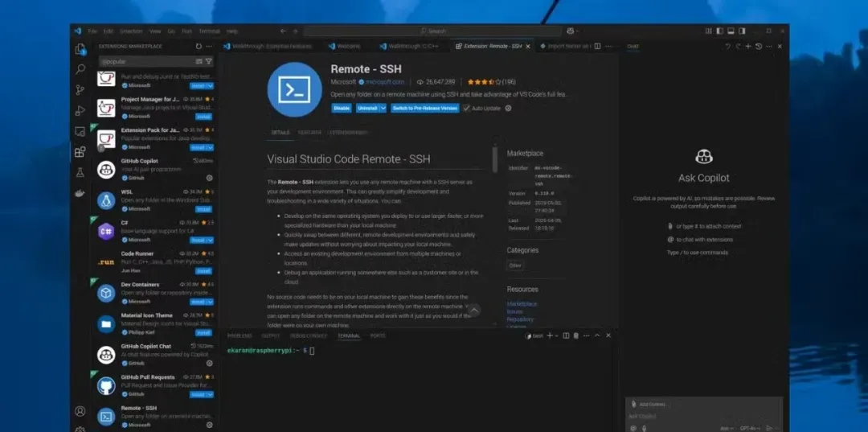Open manage gear for GitHub Copilot Chat
Image resolution: width=868 pixels, height=432 pixels.
click(209, 364)
